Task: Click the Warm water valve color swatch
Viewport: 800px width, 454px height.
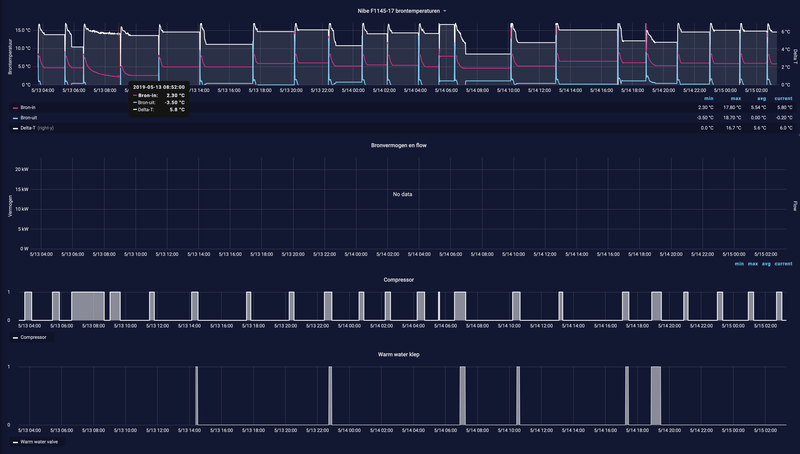Action: pyautogui.click(x=15, y=442)
